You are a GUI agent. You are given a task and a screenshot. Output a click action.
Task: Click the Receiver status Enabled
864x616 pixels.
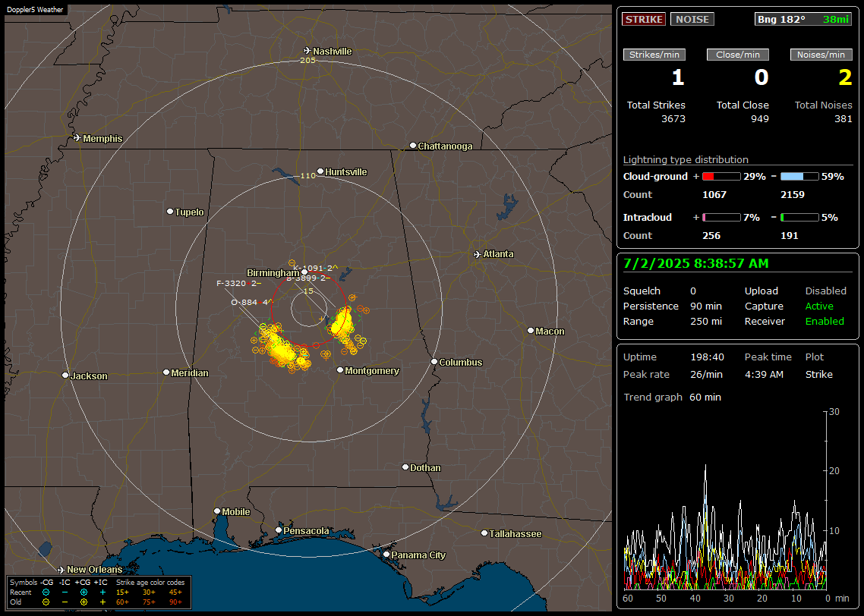tap(825, 321)
